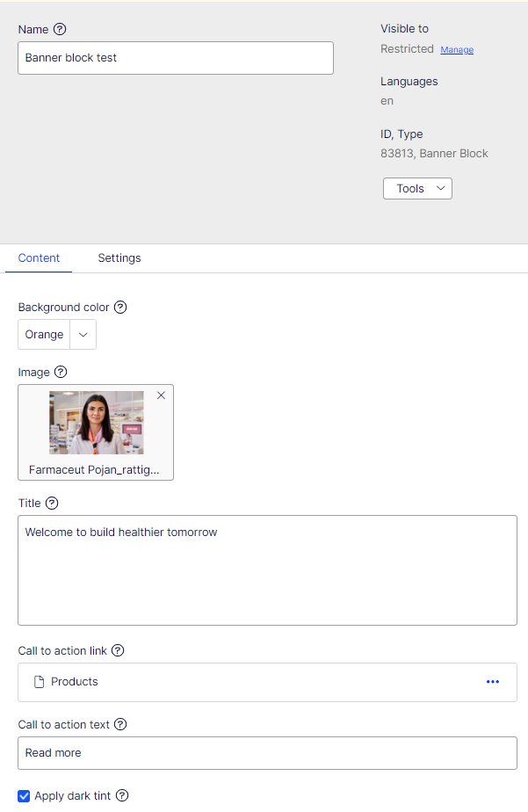Click the Farmaceut Pojan_rattig... file name
This screenshot has width=528, height=812.
pos(94,469)
